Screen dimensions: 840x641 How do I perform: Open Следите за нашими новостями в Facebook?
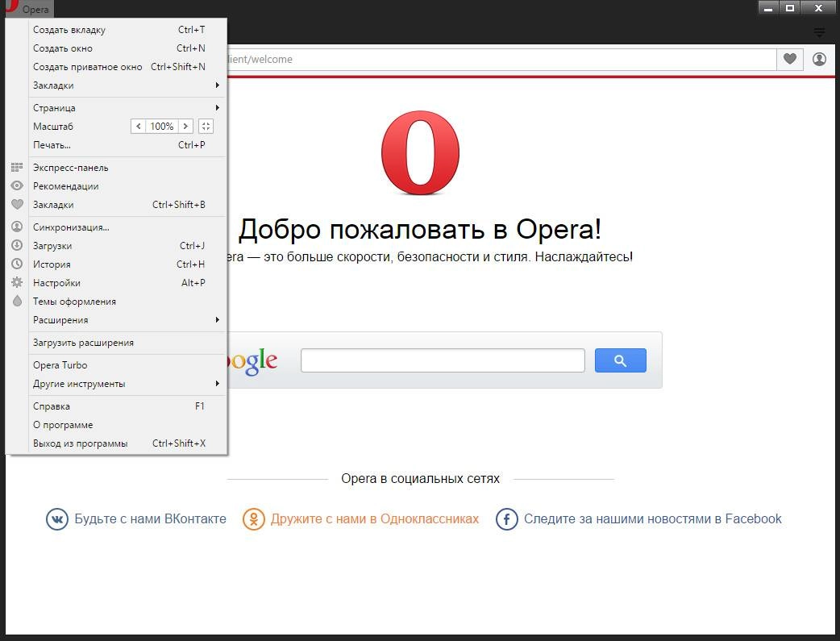point(652,518)
